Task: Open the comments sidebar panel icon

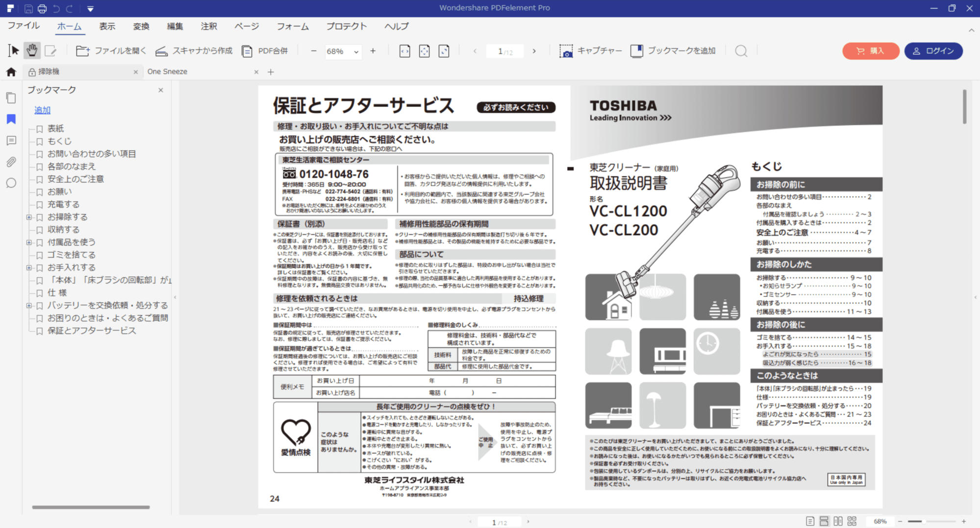Action: click(11, 141)
